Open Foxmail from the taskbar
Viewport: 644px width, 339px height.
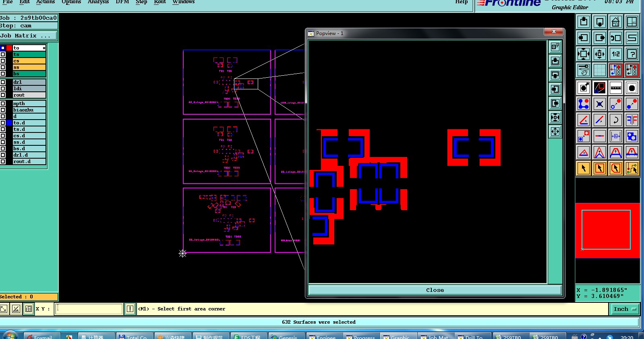coord(42,336)
